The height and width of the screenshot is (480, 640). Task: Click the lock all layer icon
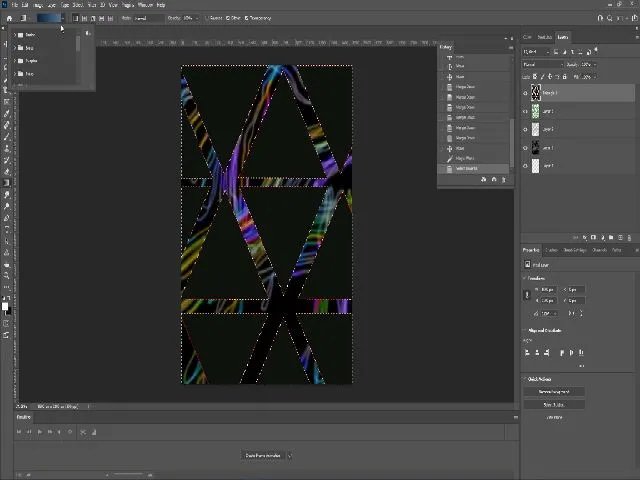point(565,77)
